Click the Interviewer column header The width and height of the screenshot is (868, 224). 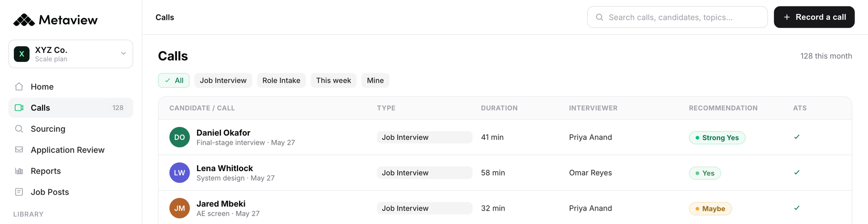coord(593,108)
